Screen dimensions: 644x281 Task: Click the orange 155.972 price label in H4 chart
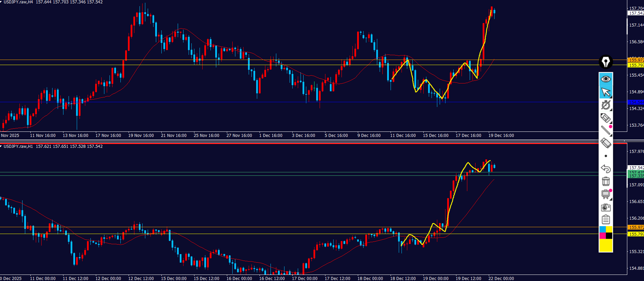(636, 60)
